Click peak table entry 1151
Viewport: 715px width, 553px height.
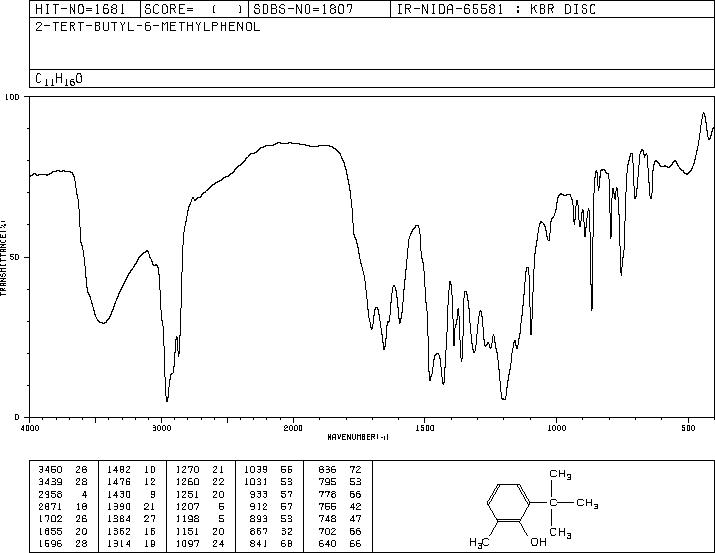click(187, 531)
